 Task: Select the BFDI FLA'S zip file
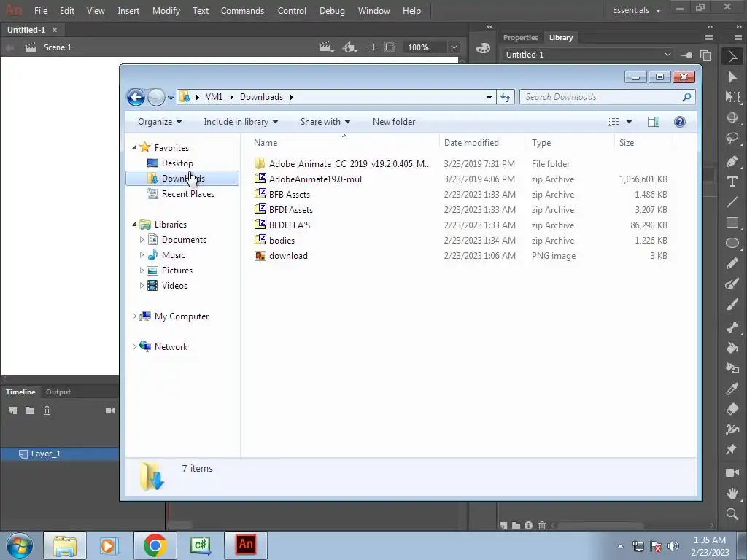pos(290,225)
